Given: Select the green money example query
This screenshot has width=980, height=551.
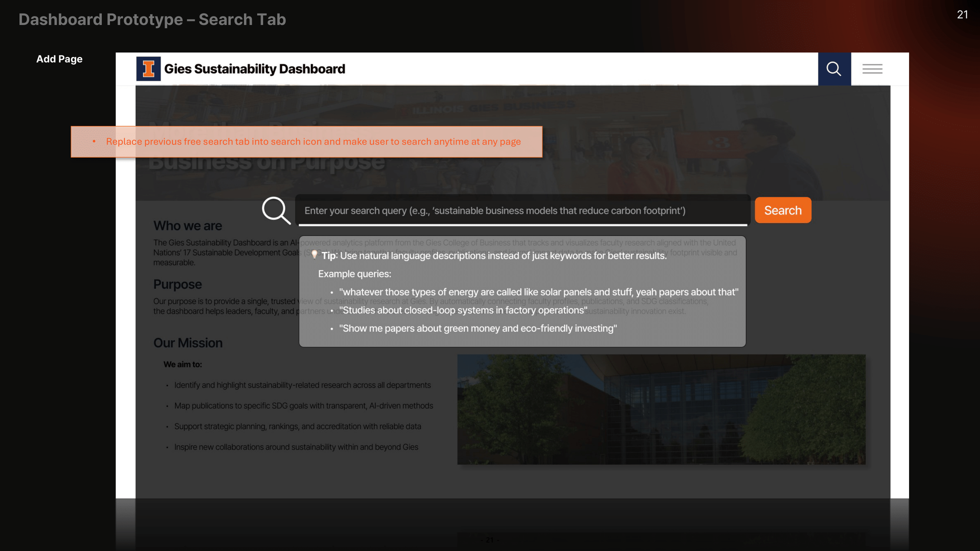Looking at the screenshot, I should click(477, 328).
